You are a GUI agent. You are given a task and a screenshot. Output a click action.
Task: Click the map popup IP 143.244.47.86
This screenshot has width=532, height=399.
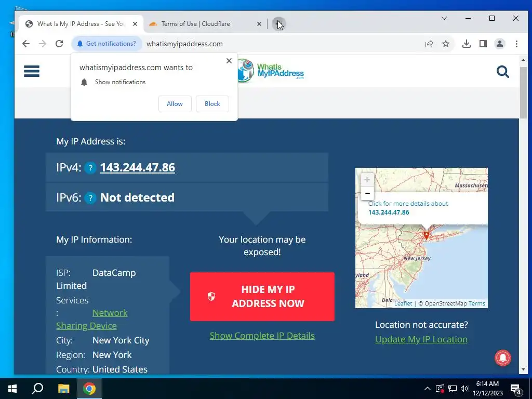point(389,212)
